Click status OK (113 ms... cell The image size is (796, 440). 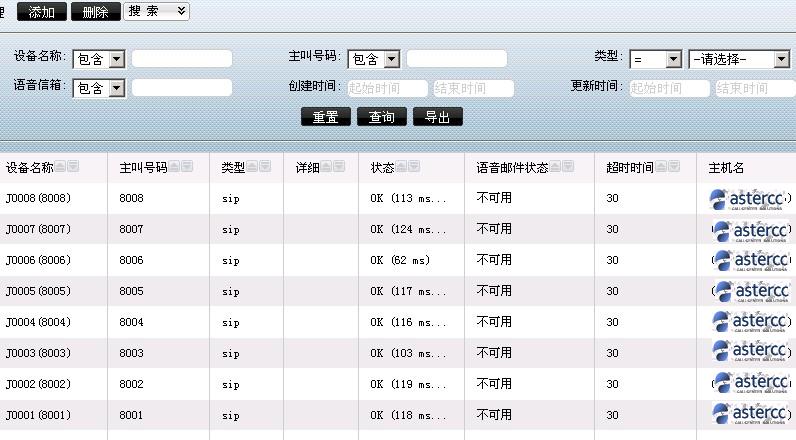click(x=408, y=198)
